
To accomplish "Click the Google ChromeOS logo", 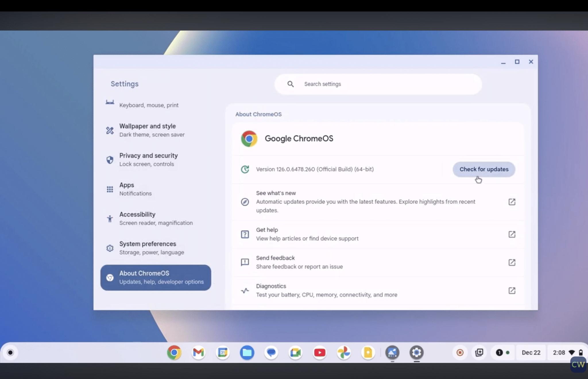I will (x=249, y=139).
